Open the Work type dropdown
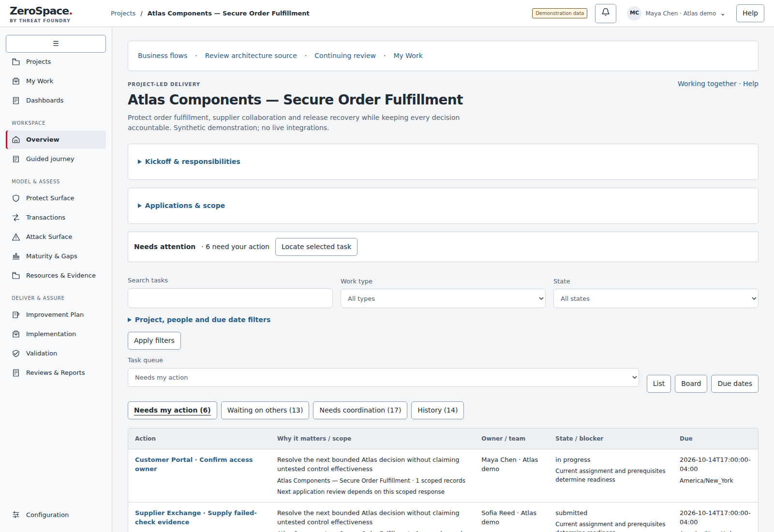This screenshot has height=532, width=774. coord(443,298)
